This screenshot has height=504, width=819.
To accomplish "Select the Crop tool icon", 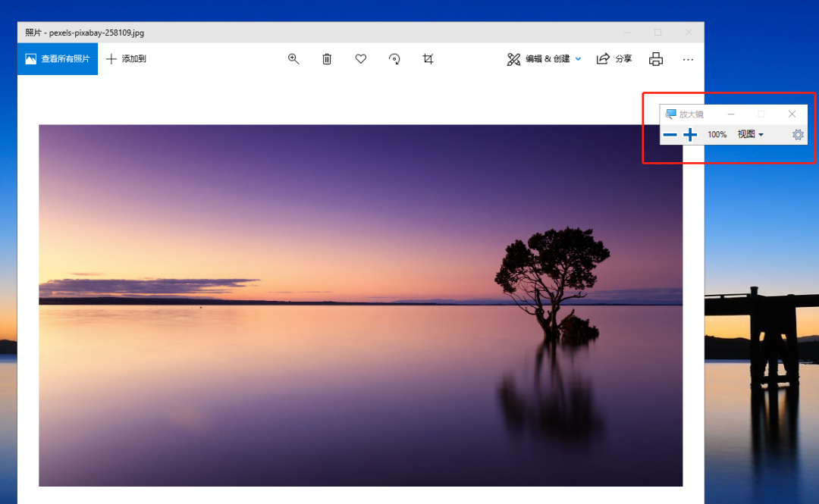I will [428, 59].
